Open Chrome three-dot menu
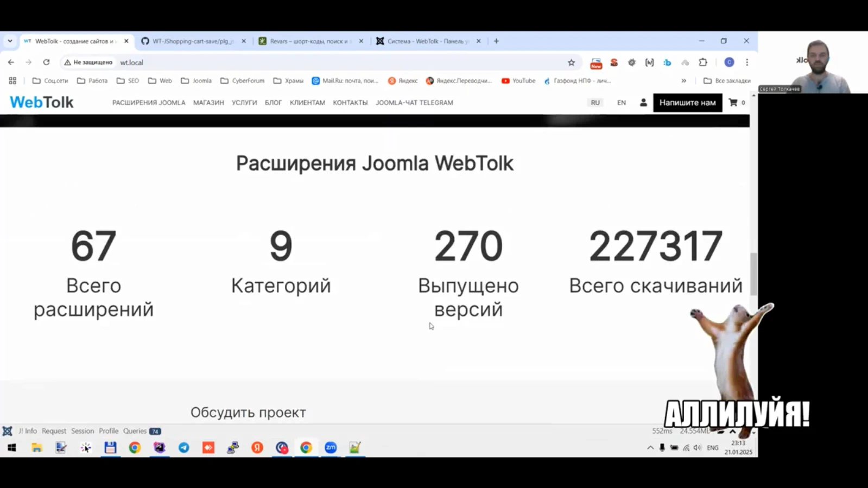 (747, 62)
